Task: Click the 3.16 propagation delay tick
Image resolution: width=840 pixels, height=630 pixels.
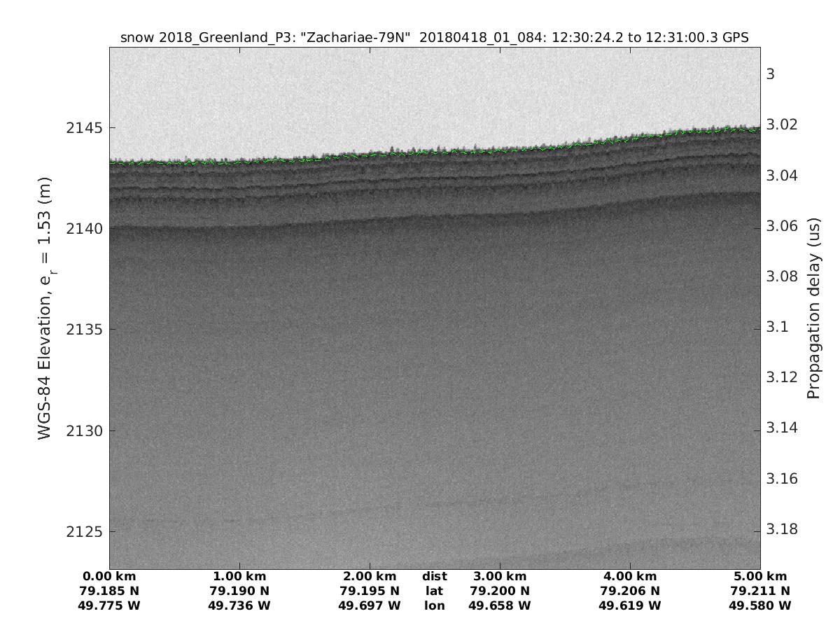Action: tap(780, 479)
